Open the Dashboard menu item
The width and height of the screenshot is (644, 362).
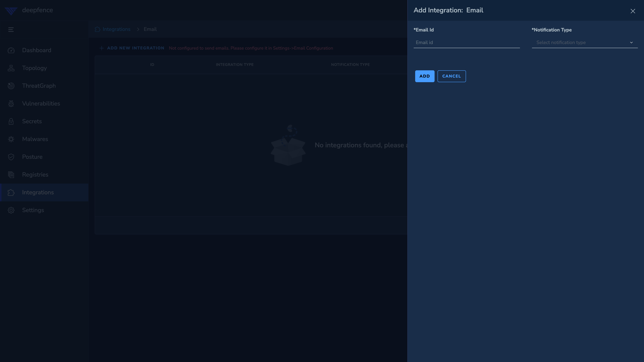(44, 50)
